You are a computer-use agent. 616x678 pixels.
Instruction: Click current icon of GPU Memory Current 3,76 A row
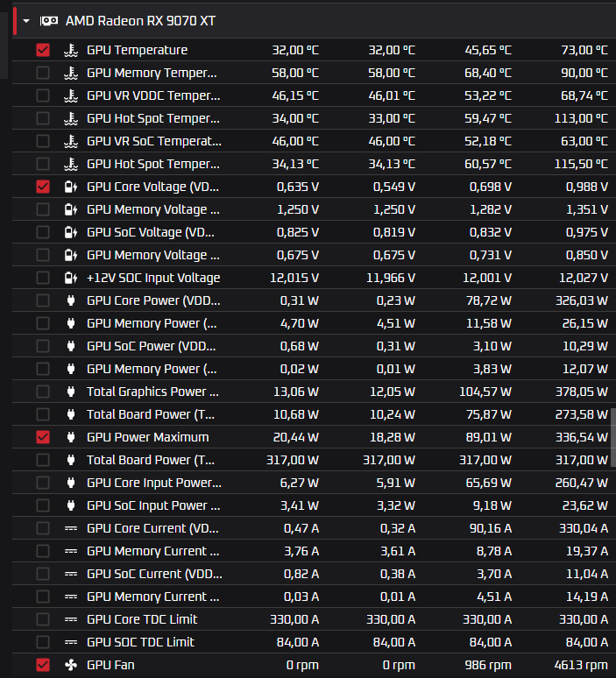71,551
